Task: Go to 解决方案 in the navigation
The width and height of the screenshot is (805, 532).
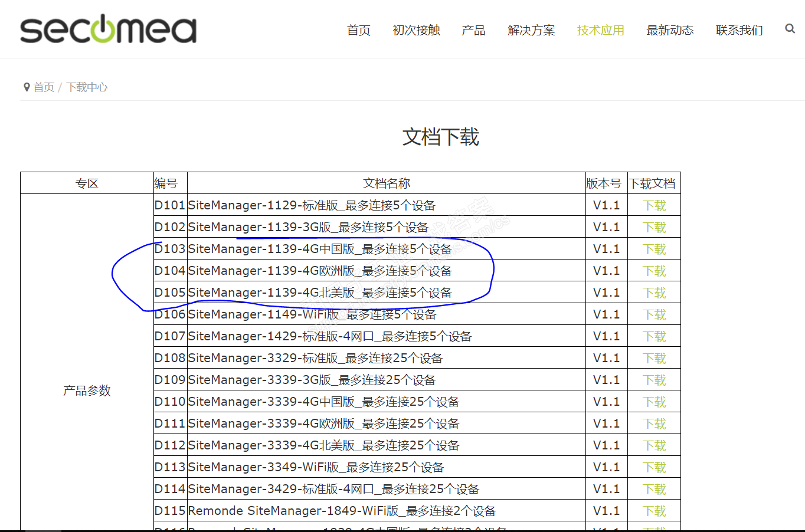Action: click(531, 30)
